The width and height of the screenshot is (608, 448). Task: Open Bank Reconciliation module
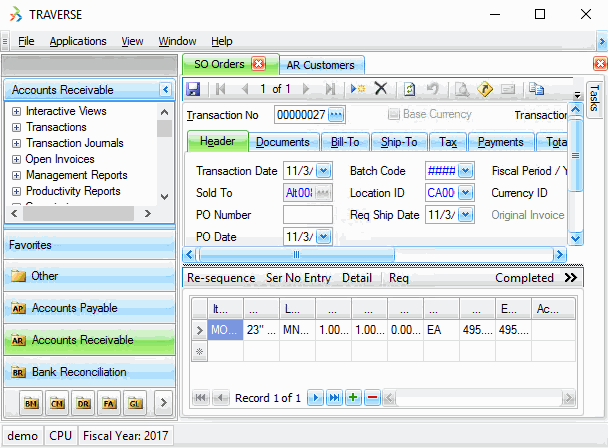[x=90, y=372]
